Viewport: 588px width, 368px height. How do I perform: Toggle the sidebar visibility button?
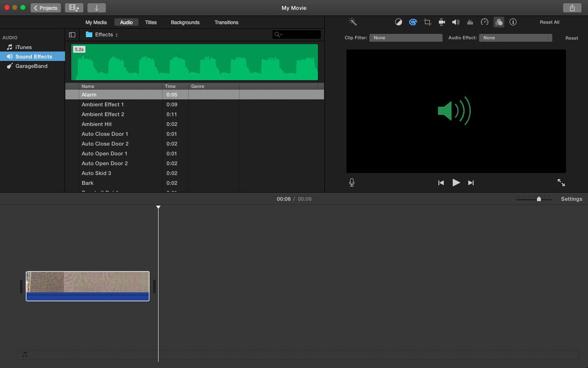tap(72, 35)
